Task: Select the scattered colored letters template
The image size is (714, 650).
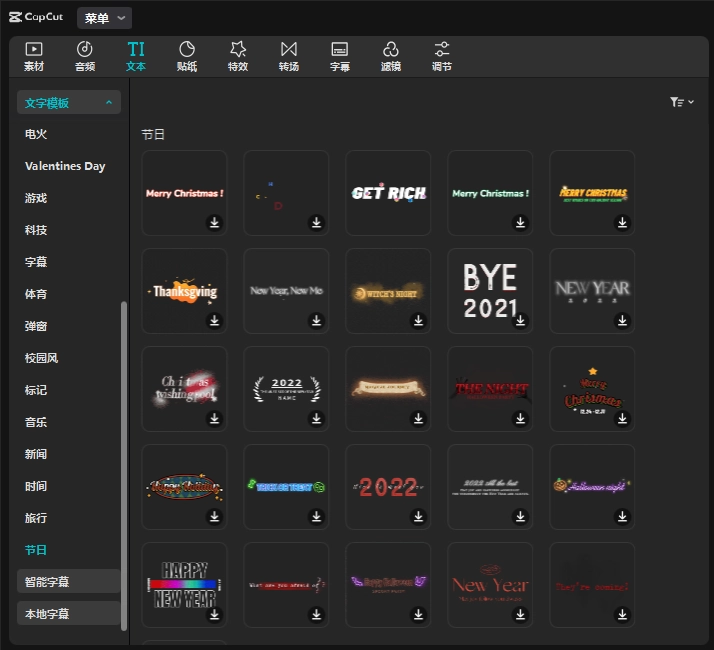Action: [286, 193]
